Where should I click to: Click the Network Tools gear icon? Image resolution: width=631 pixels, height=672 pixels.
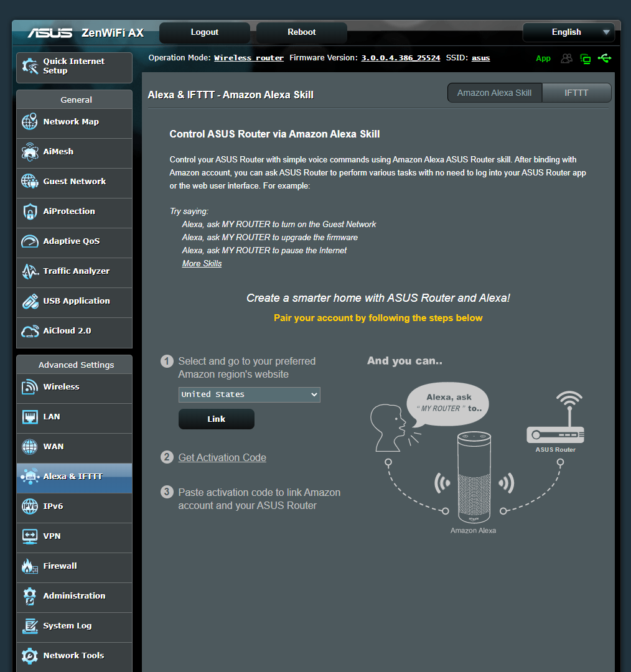pos(30,656)
